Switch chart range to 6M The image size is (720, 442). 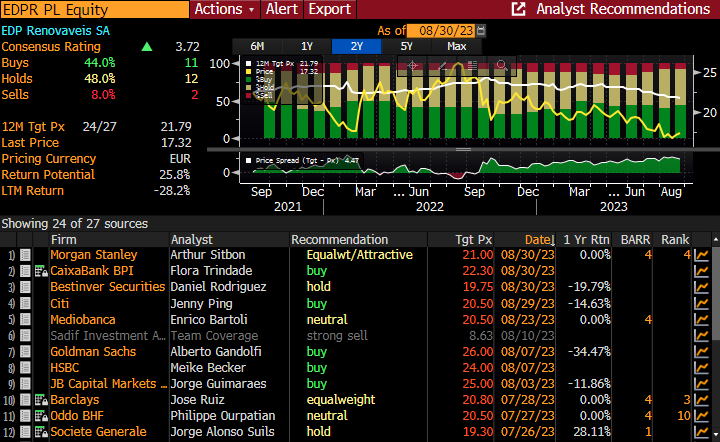pos(257,46)
